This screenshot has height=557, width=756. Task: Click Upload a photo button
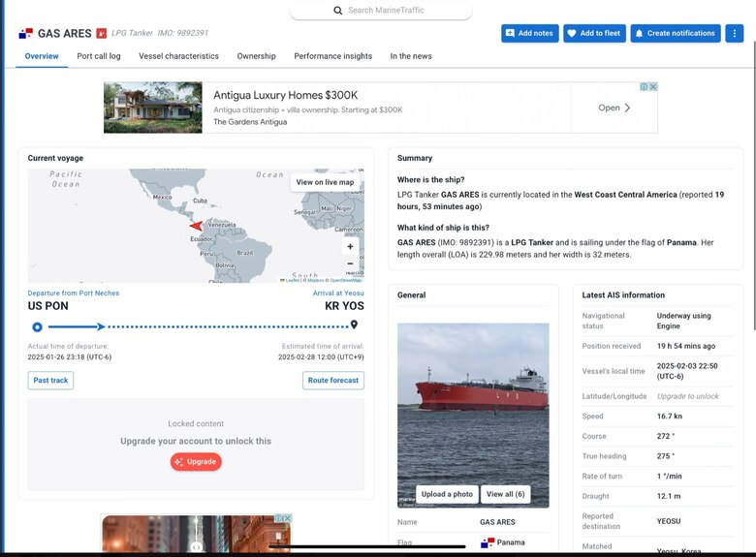[447, 494]
